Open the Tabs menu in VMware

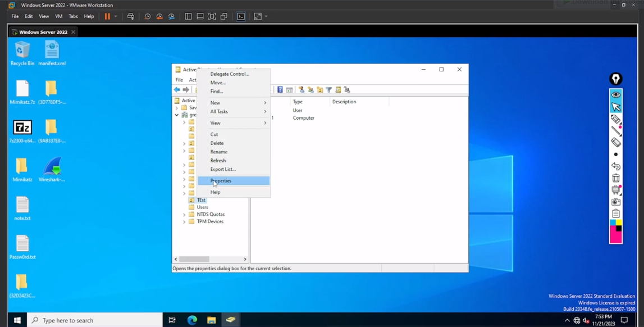point(73,16)
